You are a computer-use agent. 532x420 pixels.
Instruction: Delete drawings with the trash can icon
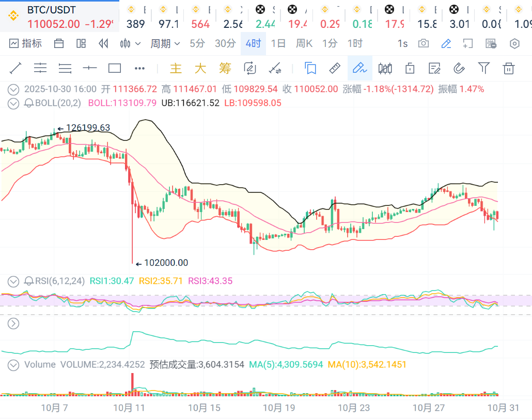click(509, 68)
